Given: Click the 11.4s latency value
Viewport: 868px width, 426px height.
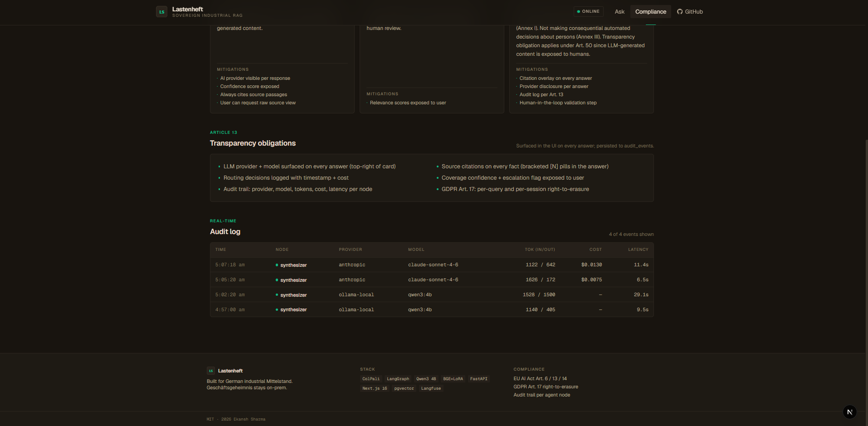Looking at the screenshot, I should pos(641,265).
